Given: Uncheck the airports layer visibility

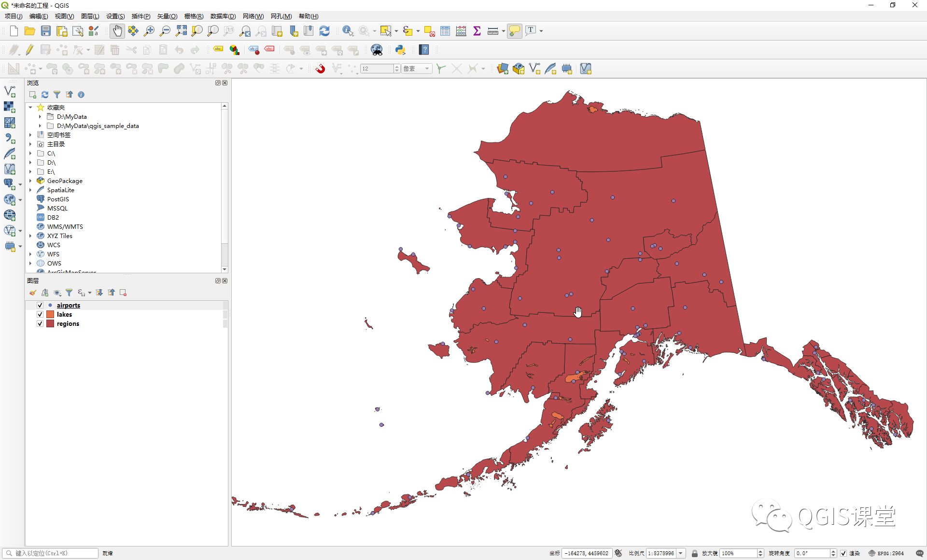Looking at the screenshot, I should [x=40, y=305].
